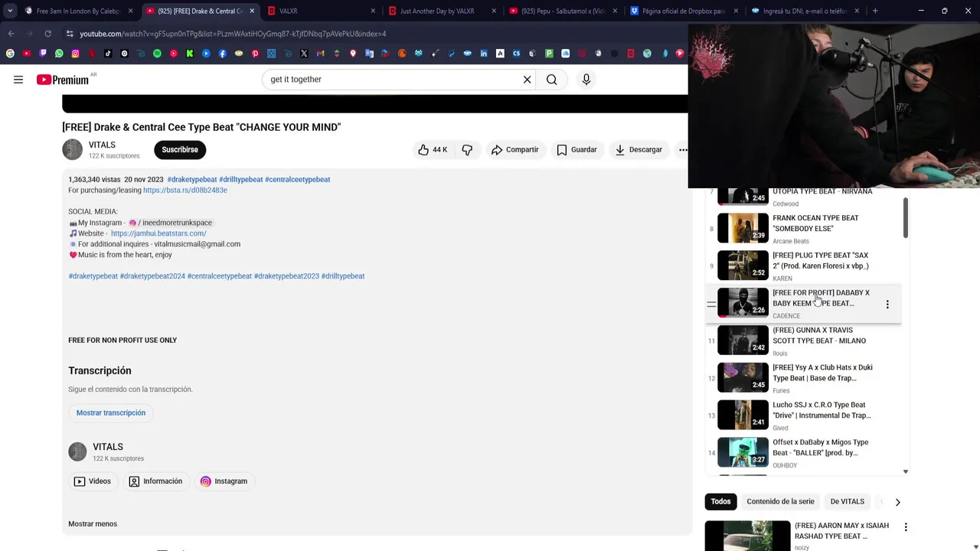Image resolution: width=980 pixels, height=551 pixels.
Task: Open Facebook bookmark icon
Action: [222, 54]
